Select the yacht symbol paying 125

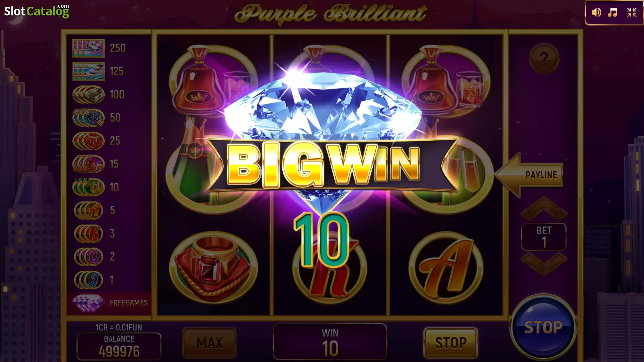89,71
